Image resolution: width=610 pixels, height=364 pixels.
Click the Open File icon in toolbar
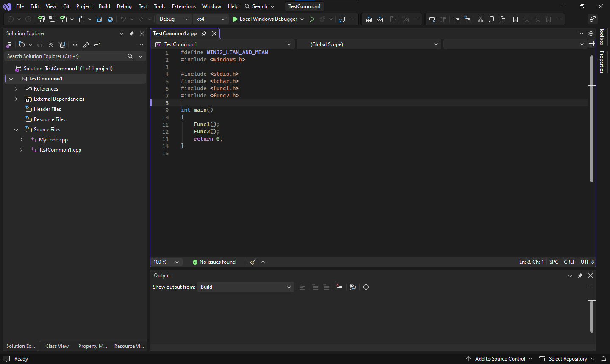pyautogui.click(x=81, y=19)
